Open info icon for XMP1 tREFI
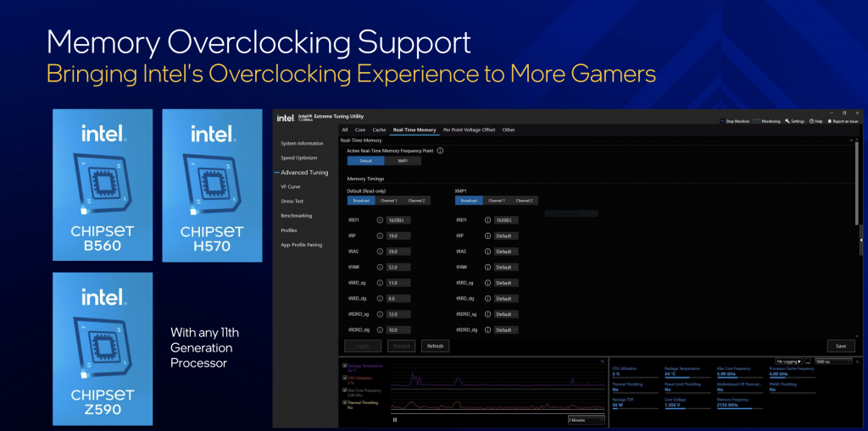The height and width of the screenshot is (431, 868). tap(487, 219)
